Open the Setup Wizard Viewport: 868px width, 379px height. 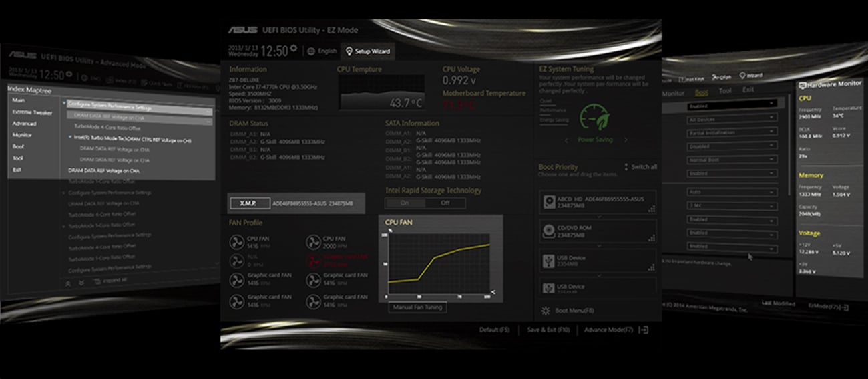[367, 51]
